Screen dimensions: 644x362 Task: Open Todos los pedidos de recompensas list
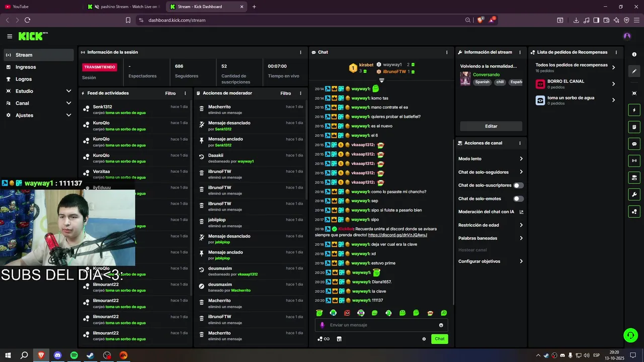tap(576, 67)
